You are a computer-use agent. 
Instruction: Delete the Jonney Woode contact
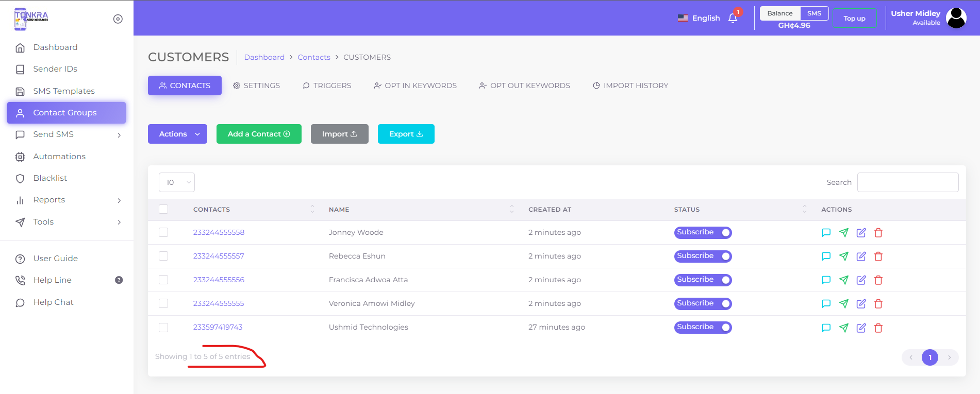pyautogui.click(x=878, y=233)
